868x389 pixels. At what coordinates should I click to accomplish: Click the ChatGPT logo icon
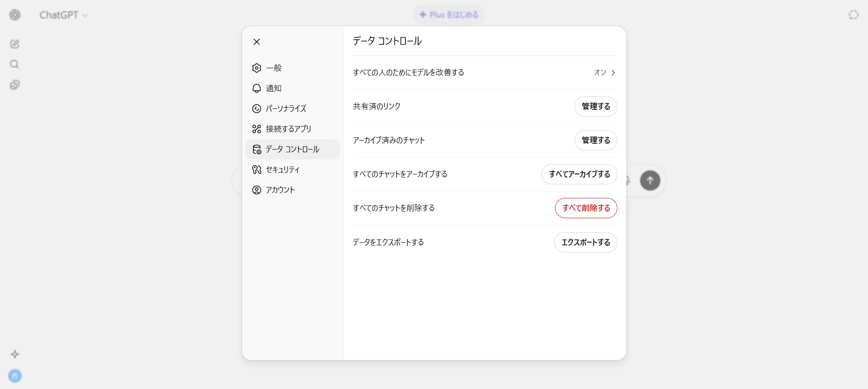(15, 15)
